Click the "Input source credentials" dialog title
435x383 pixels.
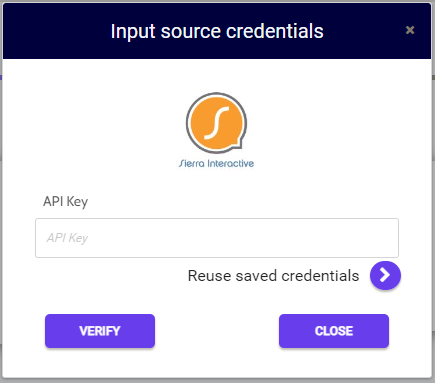pos(217,31)
